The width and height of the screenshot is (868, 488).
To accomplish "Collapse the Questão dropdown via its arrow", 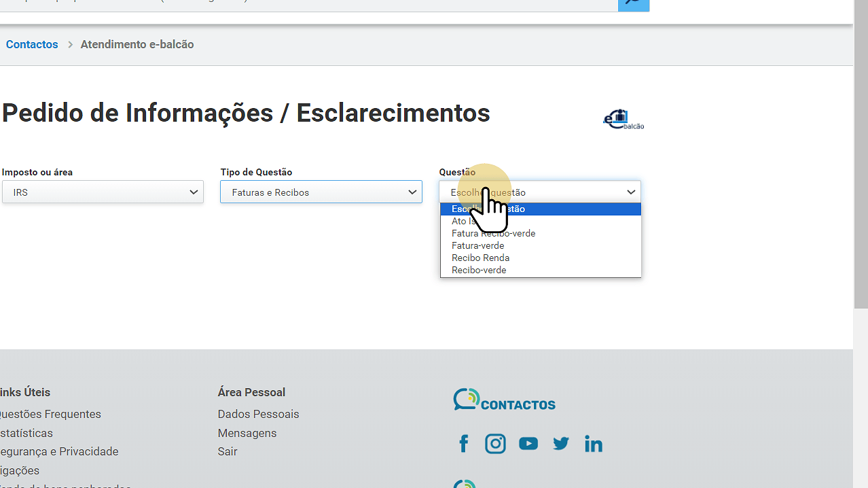I will (630, 192).
